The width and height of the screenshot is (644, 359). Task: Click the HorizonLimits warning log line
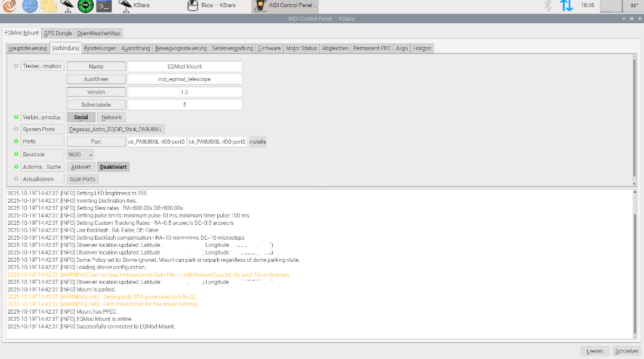[148, 274]
